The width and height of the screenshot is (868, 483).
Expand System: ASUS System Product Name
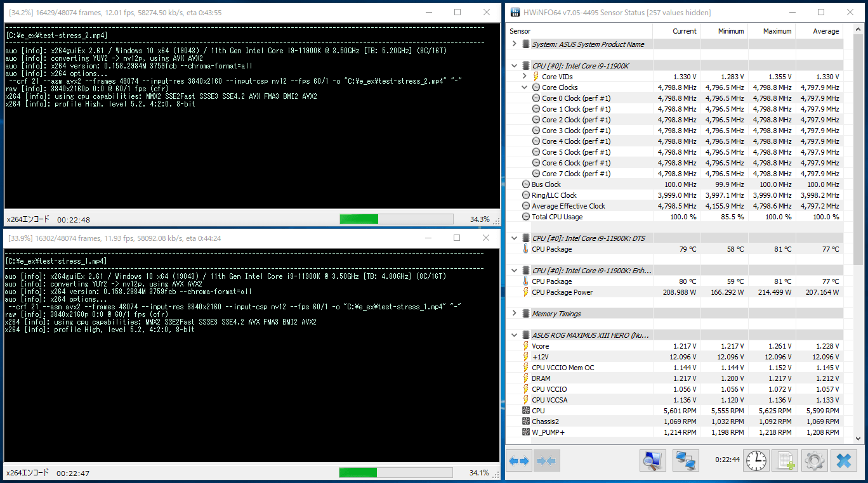pos(515,44)
